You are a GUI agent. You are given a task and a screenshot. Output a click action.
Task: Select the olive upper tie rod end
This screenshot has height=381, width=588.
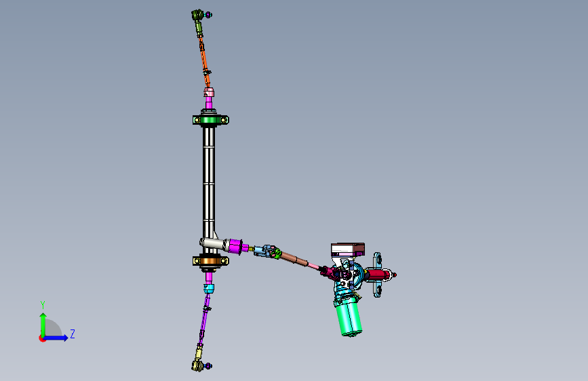point(199,22)
